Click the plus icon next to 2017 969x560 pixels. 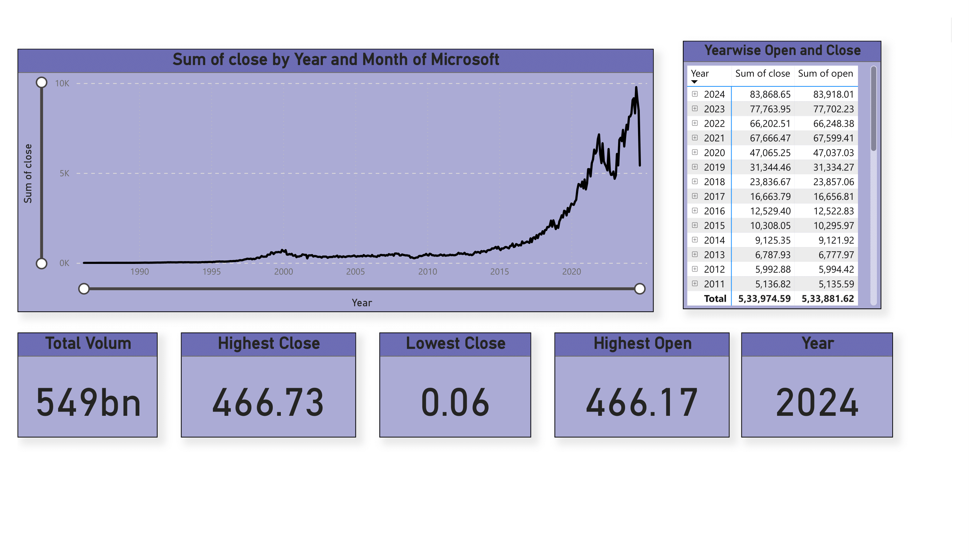(694, 196)
